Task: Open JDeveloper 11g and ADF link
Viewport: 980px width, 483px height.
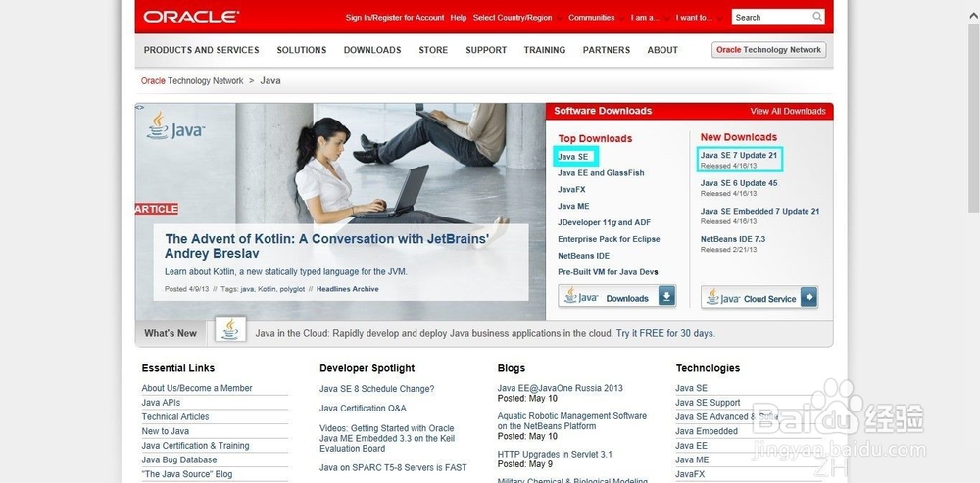Action: (x=604, y=222)
